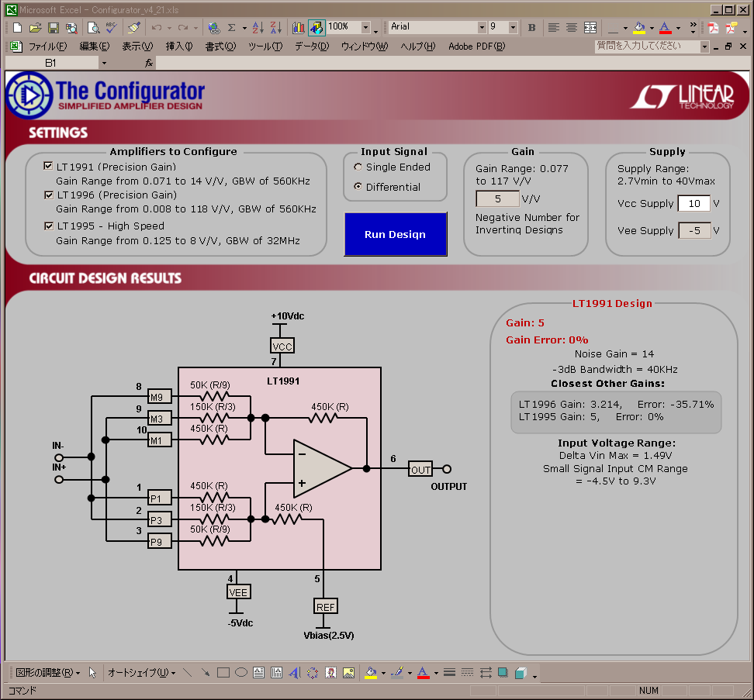
Task: Open the 表示(V) menu
Action: [x=137, y=47]
